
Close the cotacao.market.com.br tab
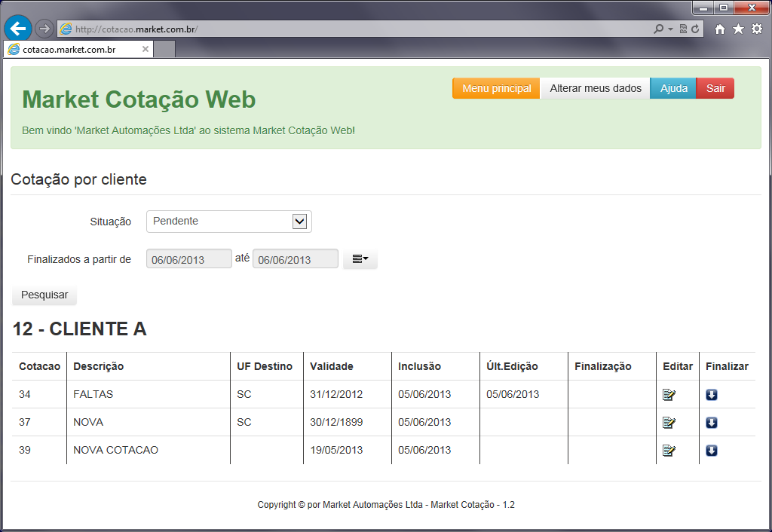pyautogui.click(x=146, y=49)
